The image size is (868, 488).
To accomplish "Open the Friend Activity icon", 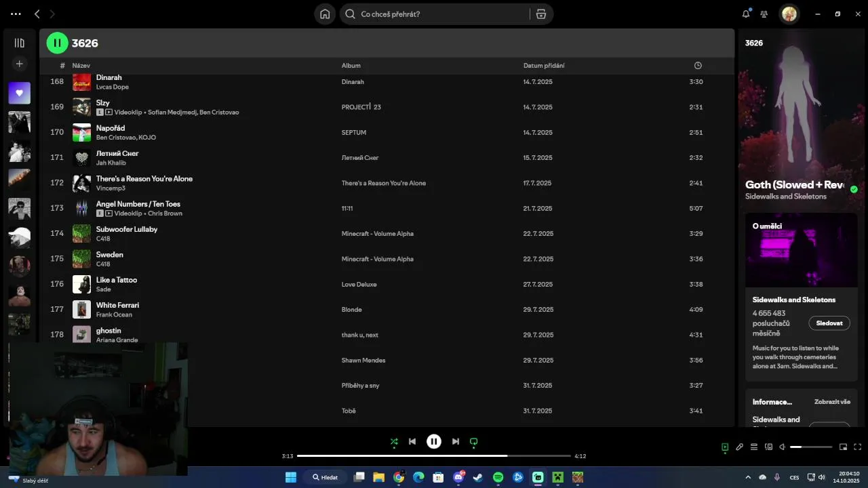I will coord(764,14).
